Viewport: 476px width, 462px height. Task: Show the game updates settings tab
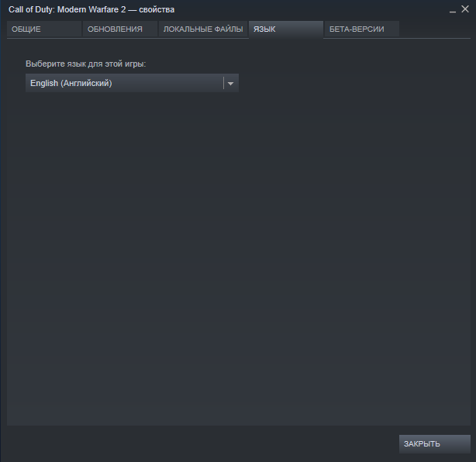[x=120, y=29]
